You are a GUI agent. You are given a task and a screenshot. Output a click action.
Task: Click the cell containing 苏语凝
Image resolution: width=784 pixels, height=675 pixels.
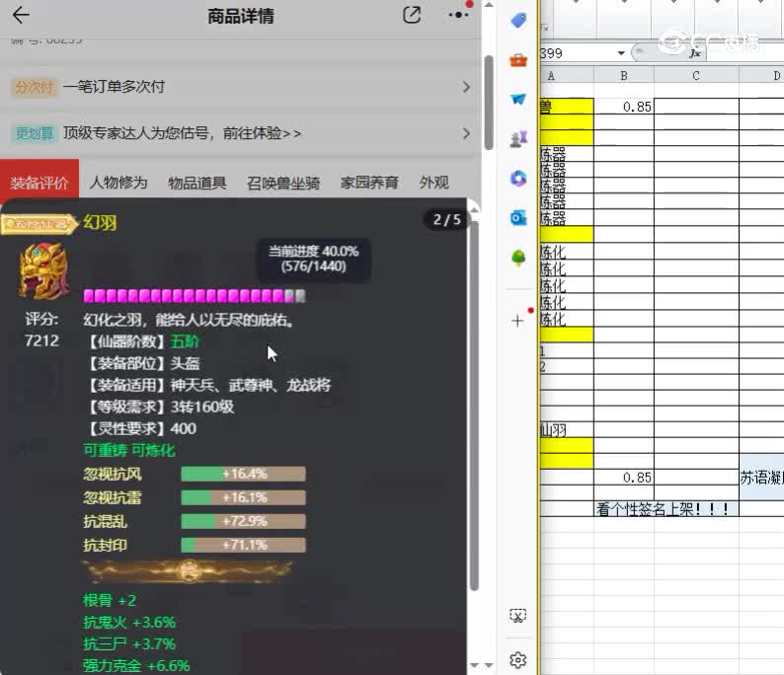pyautogui.click(x=761, y=479)
